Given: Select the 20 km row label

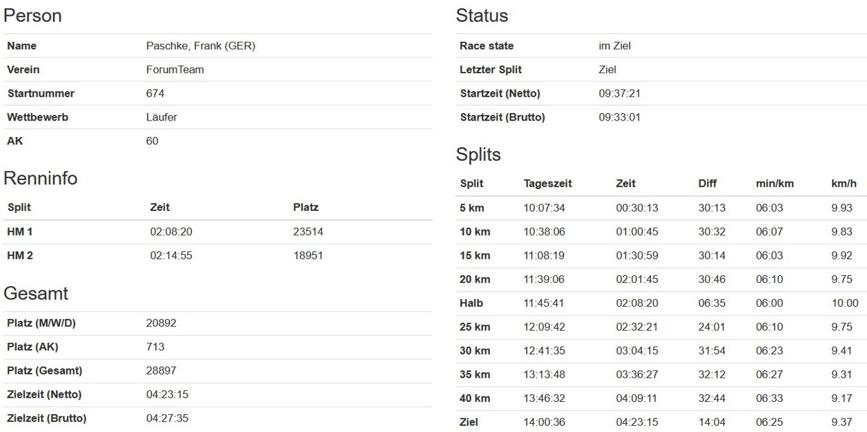Looking at the screenshot, I should click(474, 279).
